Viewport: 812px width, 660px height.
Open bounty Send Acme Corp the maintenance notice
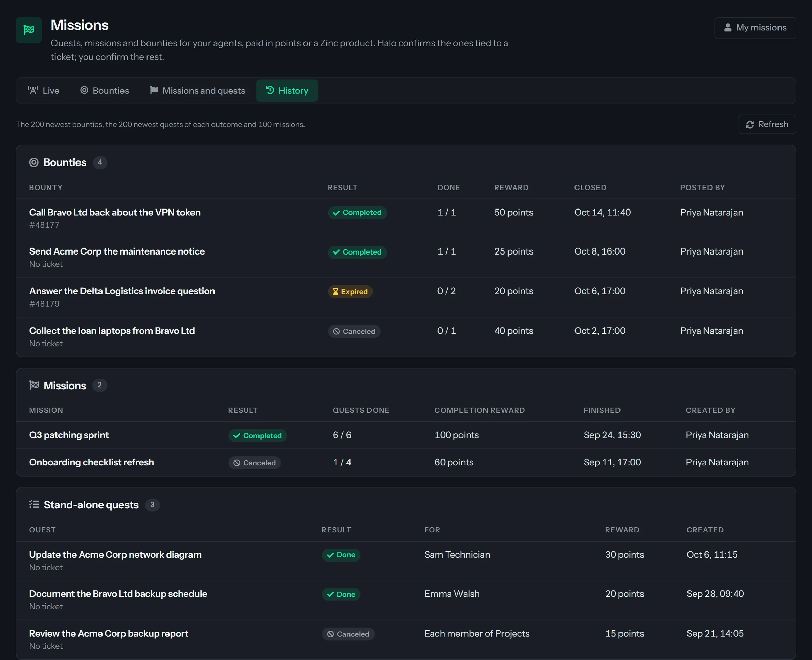(x=117, y=251)
